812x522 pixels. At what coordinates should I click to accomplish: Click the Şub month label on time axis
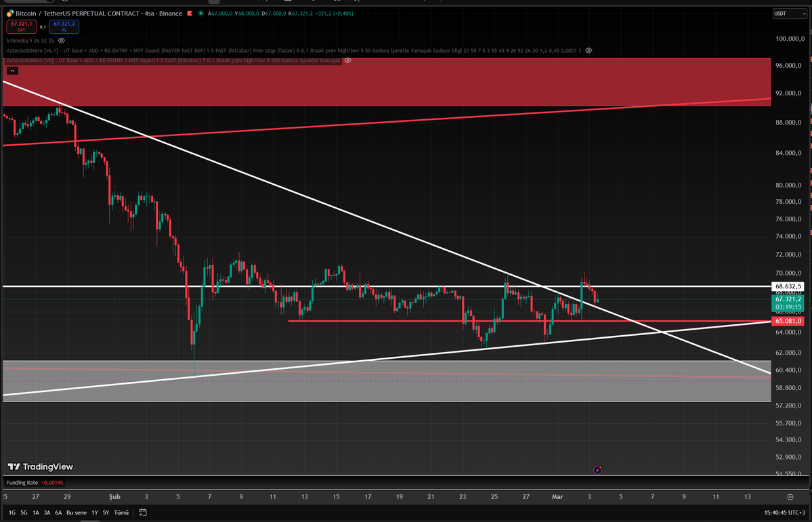click(114, 497)
